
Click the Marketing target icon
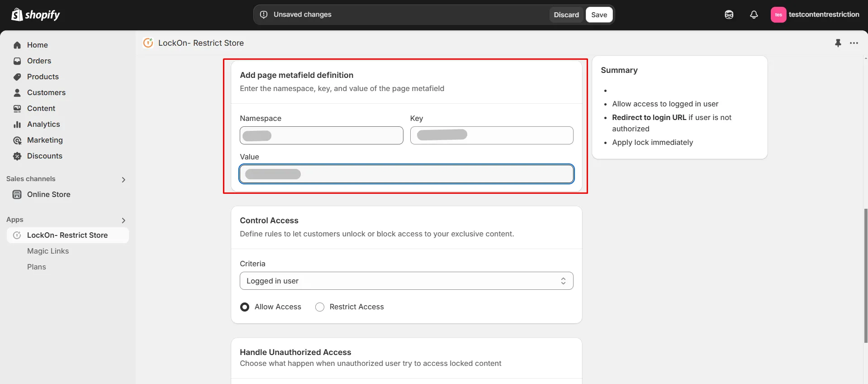coord(17,140)
